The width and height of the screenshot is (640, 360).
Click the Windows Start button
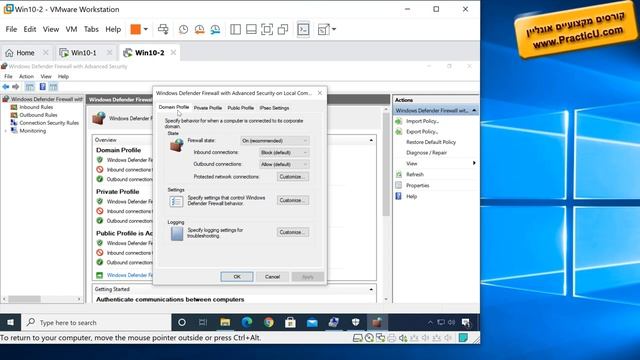[10, 322]
